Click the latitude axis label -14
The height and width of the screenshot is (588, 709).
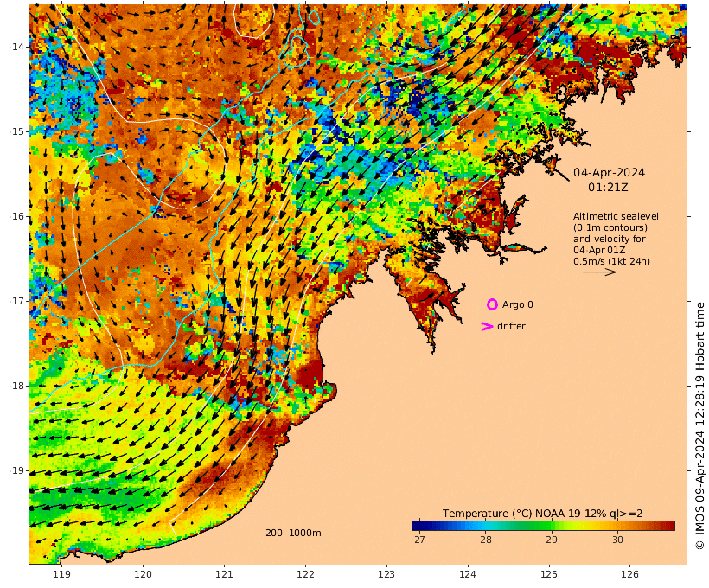click(16, 47)
